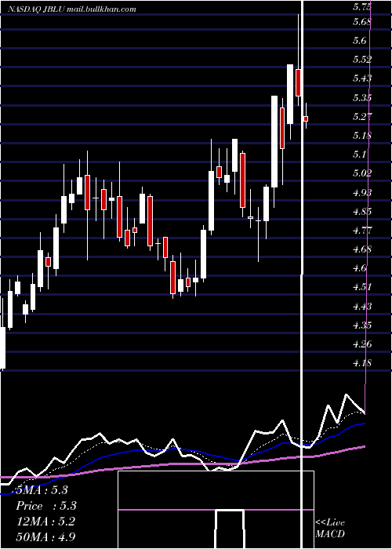Click the 4.51 price axis label
Viewport: 392px width, 549px height.
coord(362,287)
